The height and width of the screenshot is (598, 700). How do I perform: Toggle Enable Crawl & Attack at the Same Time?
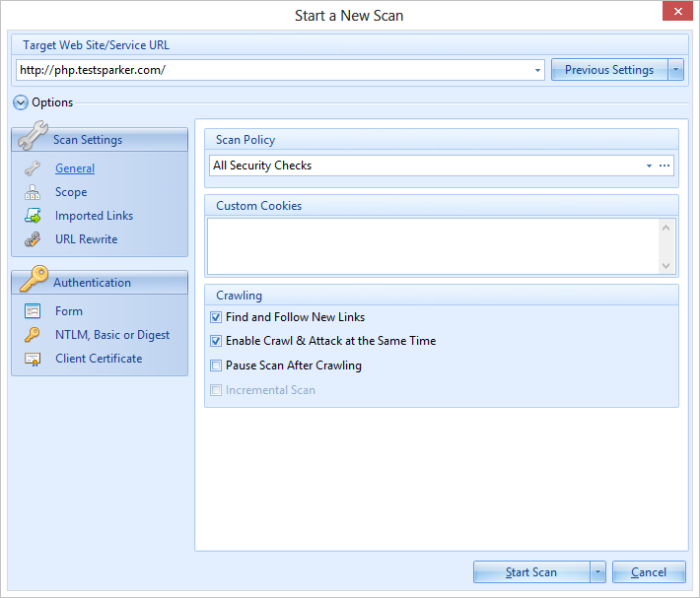coord(216,341)
